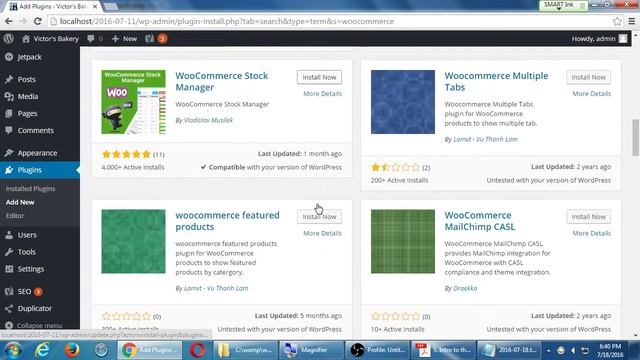640x360 pixels.
Task: Open Victor's Bakery site link
Action: click(50, 39)
